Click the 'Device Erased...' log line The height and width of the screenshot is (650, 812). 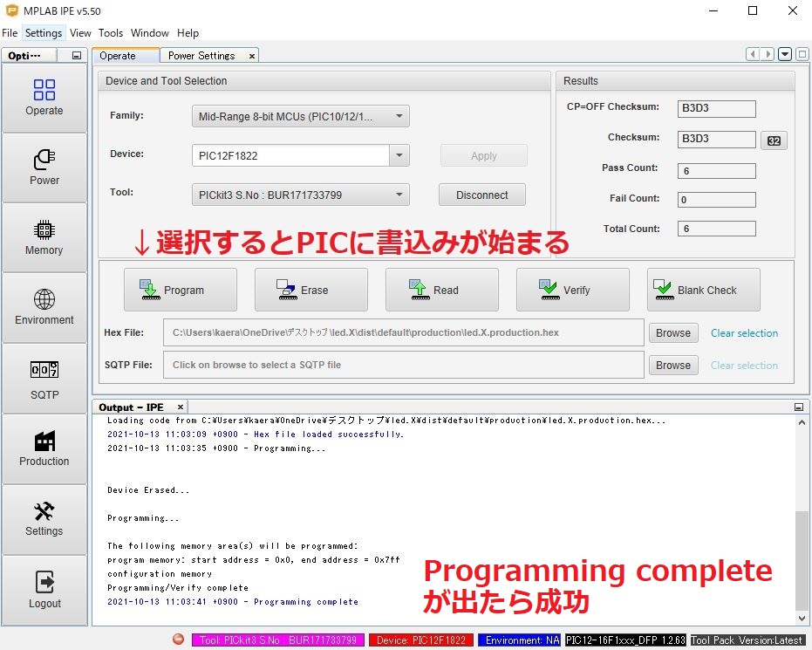(x=148, y=490)
